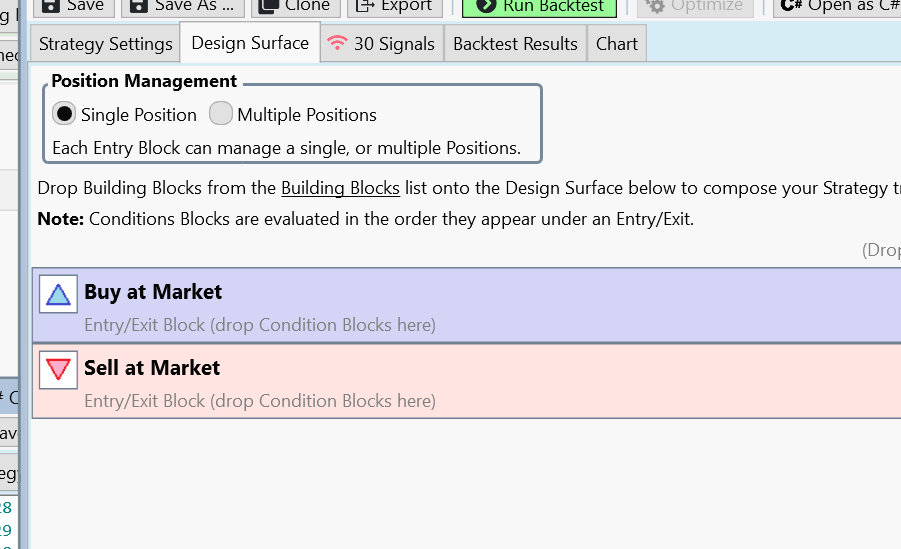This screenshot has width=901, height=549.
Task: Click the Export arrow icon
Action: tap(363, 5)
